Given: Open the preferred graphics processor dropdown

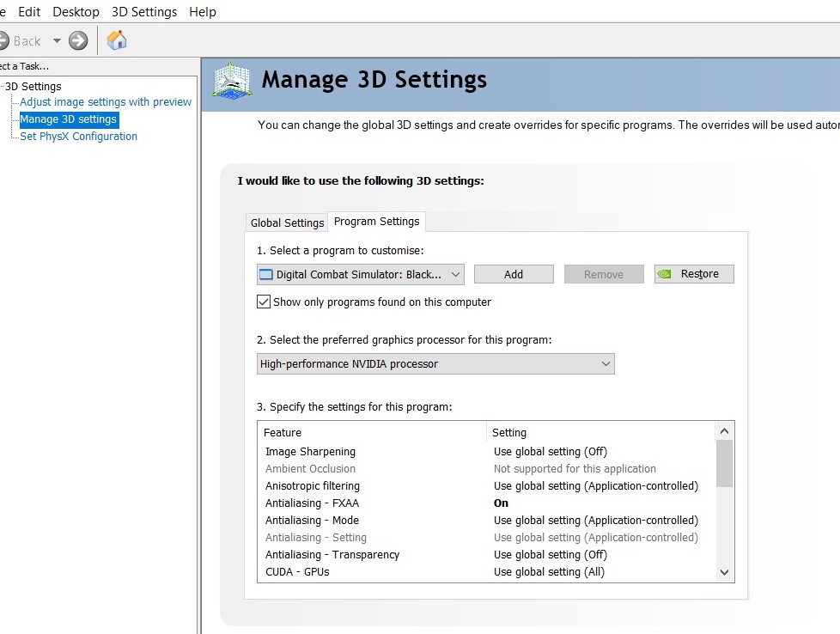Looking at the screenshot, I should (435, 364).
